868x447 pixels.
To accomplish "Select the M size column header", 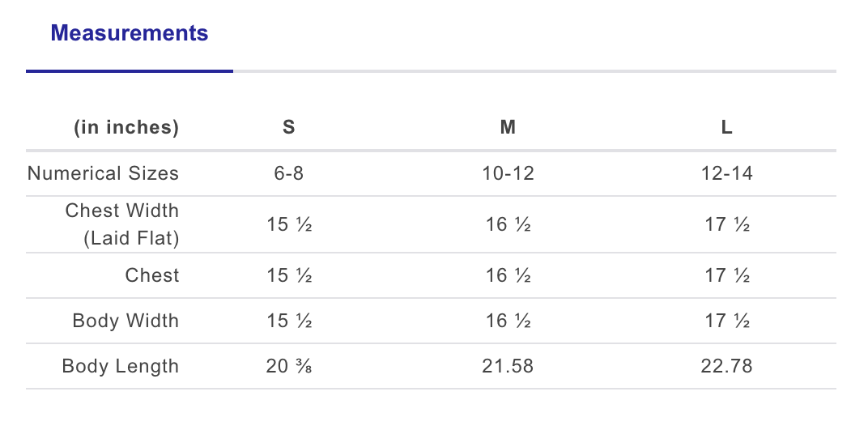I will 508,127.
